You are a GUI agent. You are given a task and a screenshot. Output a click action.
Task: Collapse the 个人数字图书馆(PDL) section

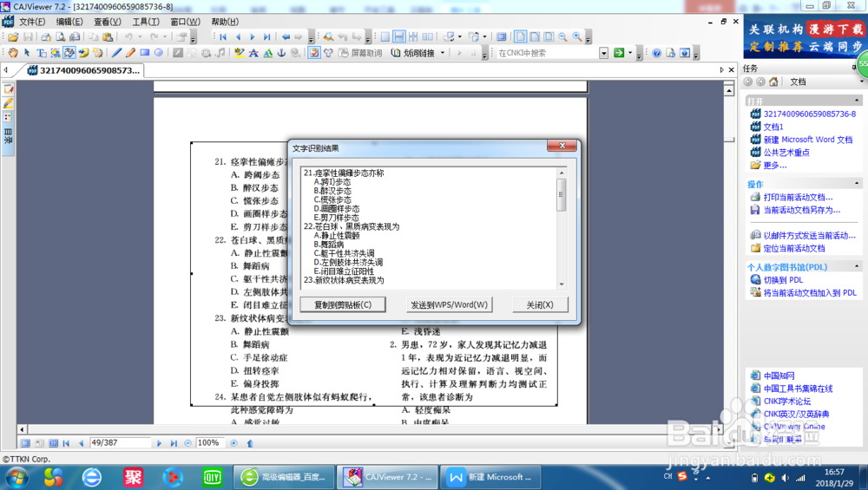pos(857,266)
